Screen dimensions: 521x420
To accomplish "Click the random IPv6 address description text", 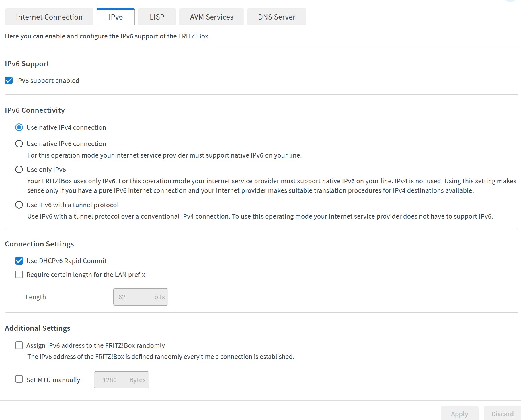I will tap(161, 357).
